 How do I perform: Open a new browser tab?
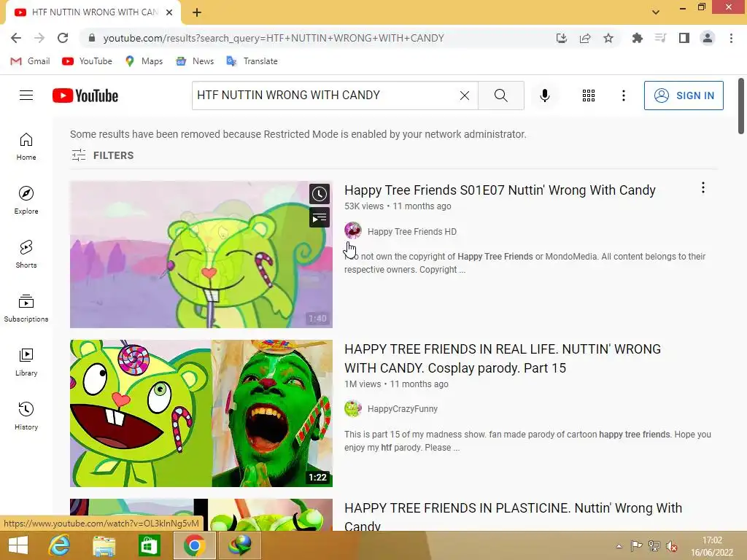[197, 12]
